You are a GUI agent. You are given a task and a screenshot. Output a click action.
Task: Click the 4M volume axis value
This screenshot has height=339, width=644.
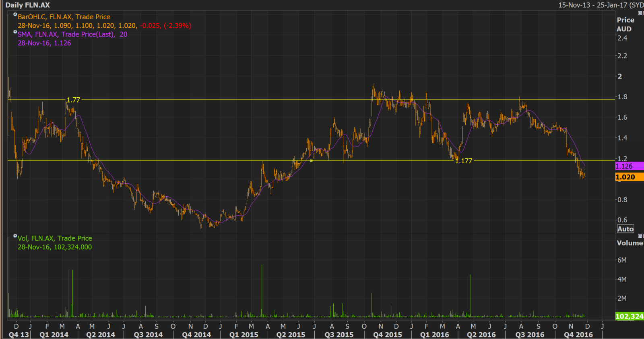[x=622, y=279]
